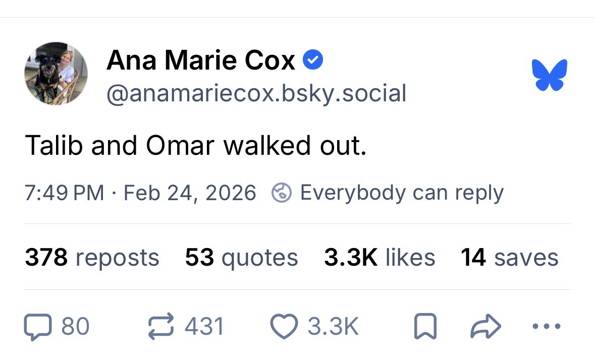Show who gave the 3.3K likes

pyautogui.click(x=379, y=258)
